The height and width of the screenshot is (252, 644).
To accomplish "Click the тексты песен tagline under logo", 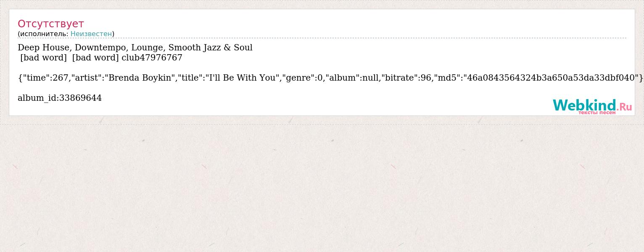I will point(597,112).
